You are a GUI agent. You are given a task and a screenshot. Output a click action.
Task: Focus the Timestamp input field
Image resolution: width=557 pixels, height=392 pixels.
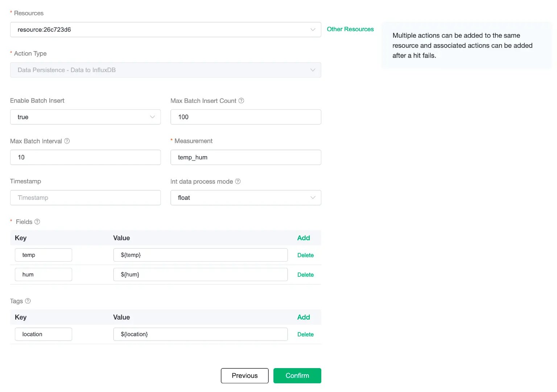tap(85, 198)
